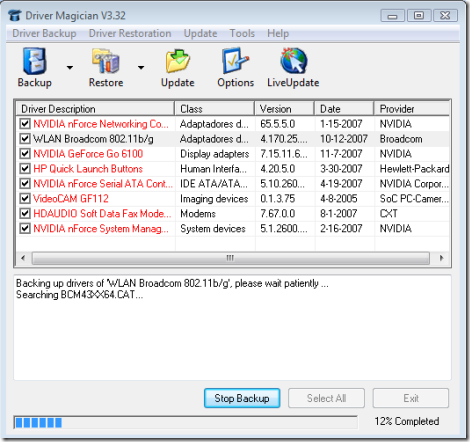Screen dimensions: 470x442
Task: Click the Display adapters class cell
Action: (215, 154)
